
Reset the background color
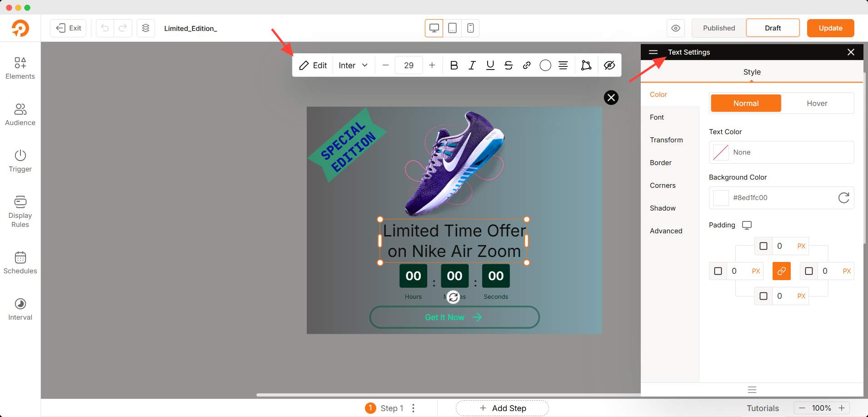coord(843,198)
